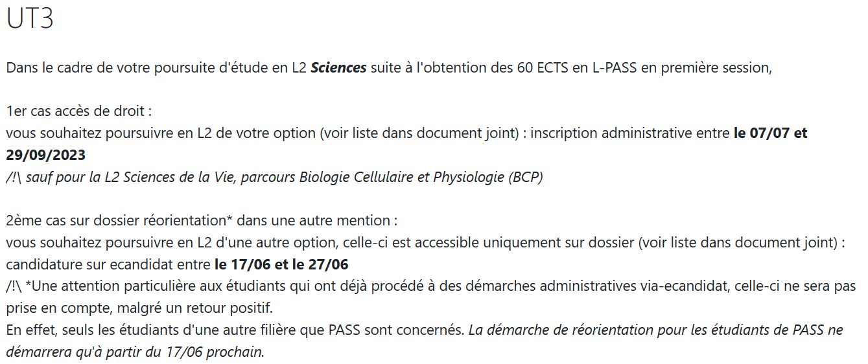This screenshot has height=364, width=868.
Task: Click the italic "démarrera qu'à partir du 17/06 prochain"
Action: pos(135,352)
